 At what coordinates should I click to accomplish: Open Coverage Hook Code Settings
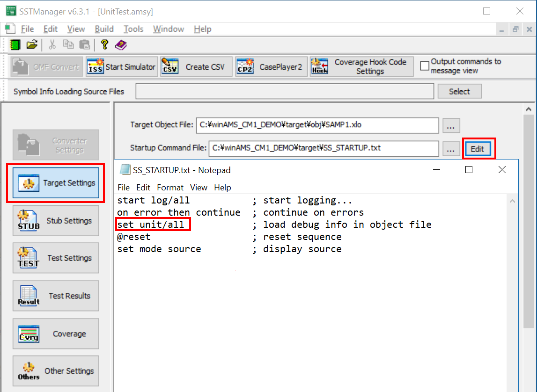[361, 67]
